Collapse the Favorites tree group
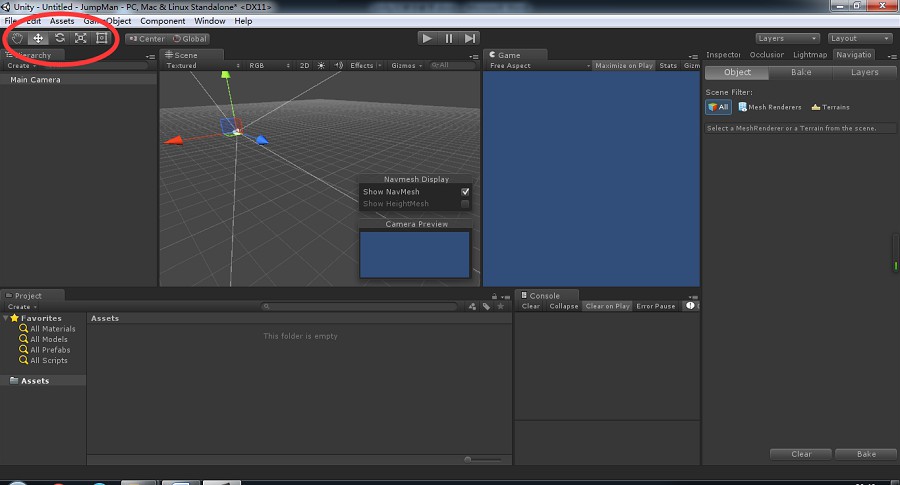Screen dimensions: 900x485 tap(6, 318)
